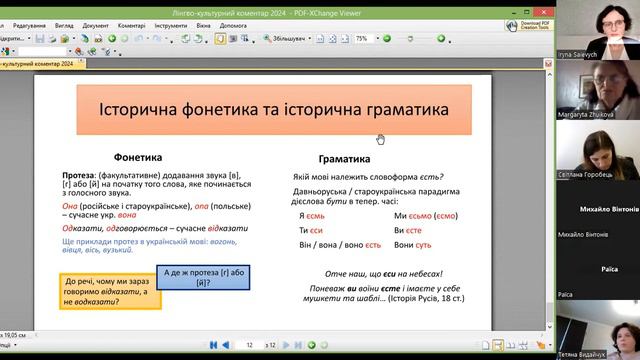Go to the first page
Screen dimensions: 640x360
point(213,345)
